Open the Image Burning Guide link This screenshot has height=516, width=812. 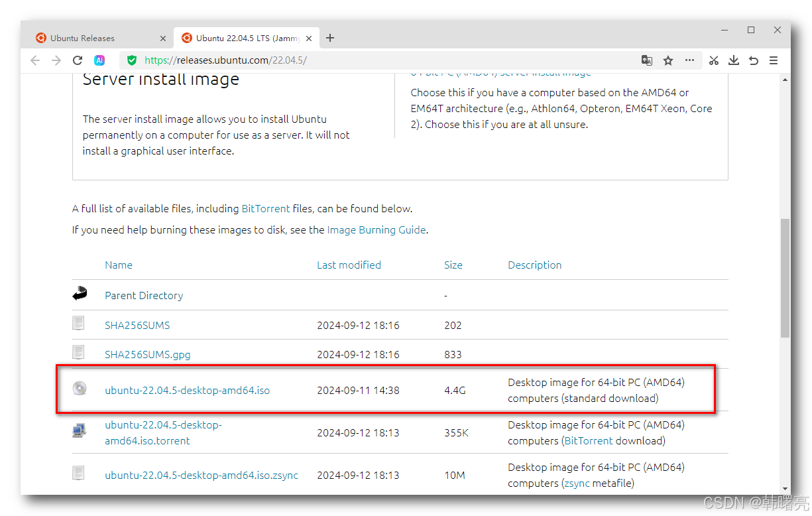click(377, 230)
